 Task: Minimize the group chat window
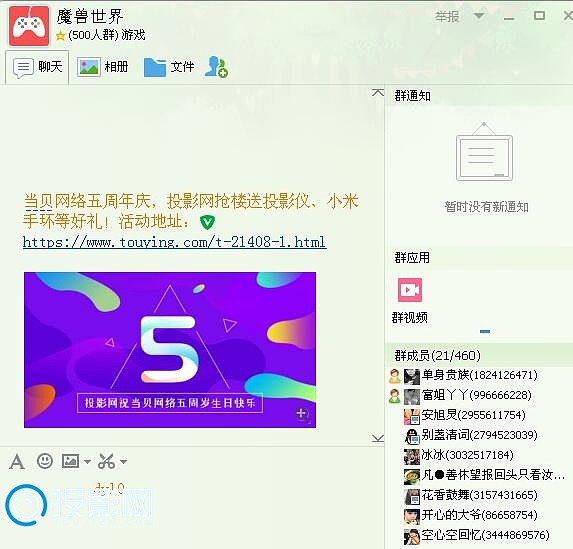[509, 17]
